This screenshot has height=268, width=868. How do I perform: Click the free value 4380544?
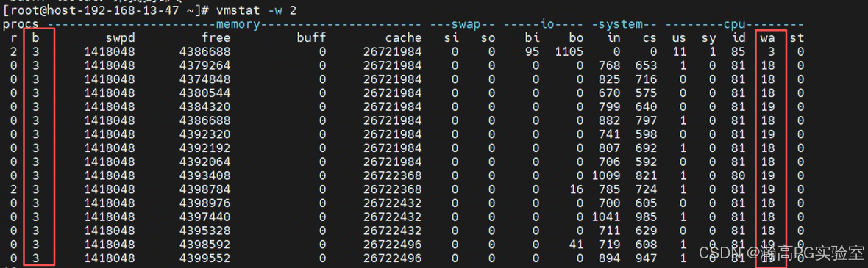204,93
